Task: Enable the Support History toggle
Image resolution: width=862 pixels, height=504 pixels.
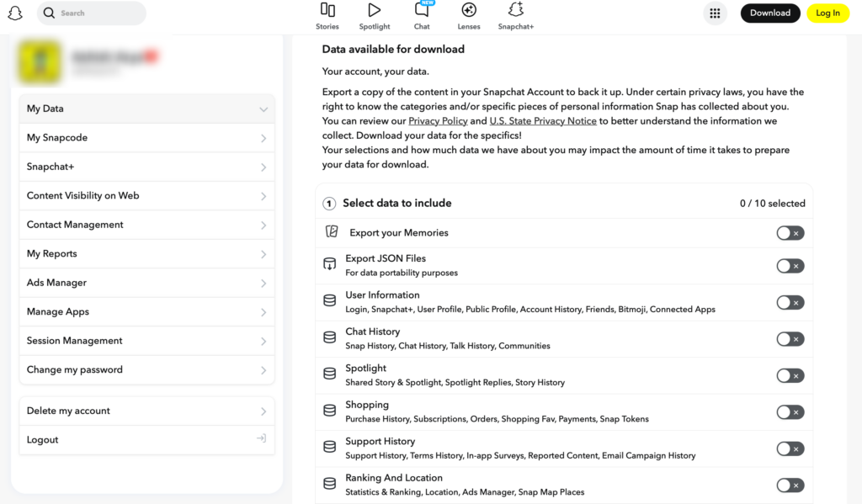Action: [790, 448]
